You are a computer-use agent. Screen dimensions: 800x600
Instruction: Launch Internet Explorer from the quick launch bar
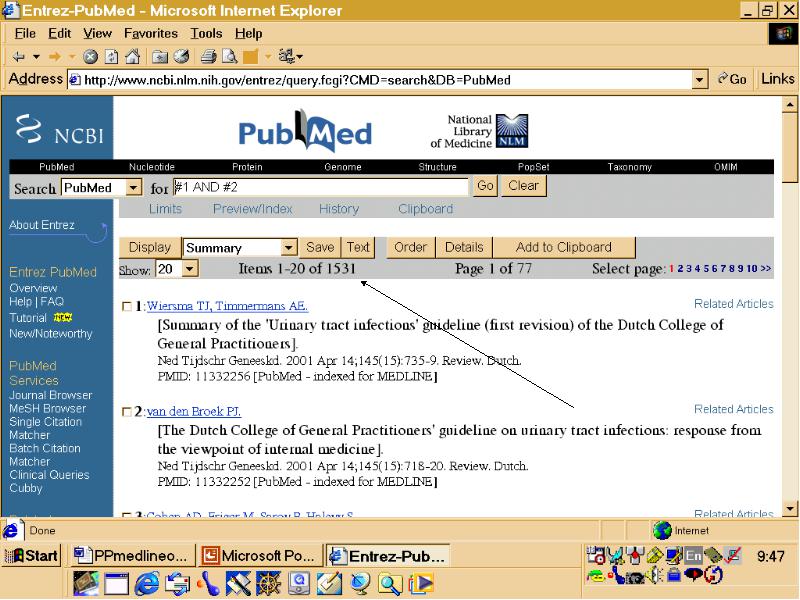coord(146,584)
